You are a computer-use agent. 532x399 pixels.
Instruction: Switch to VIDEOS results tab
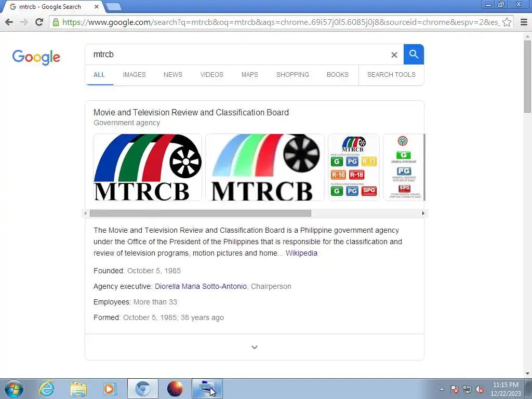click(x=212, y=75)
